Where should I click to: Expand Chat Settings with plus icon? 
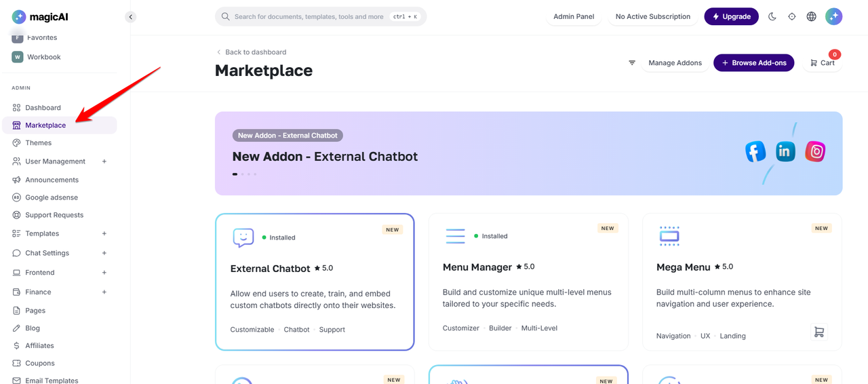[x=104, y=253]
